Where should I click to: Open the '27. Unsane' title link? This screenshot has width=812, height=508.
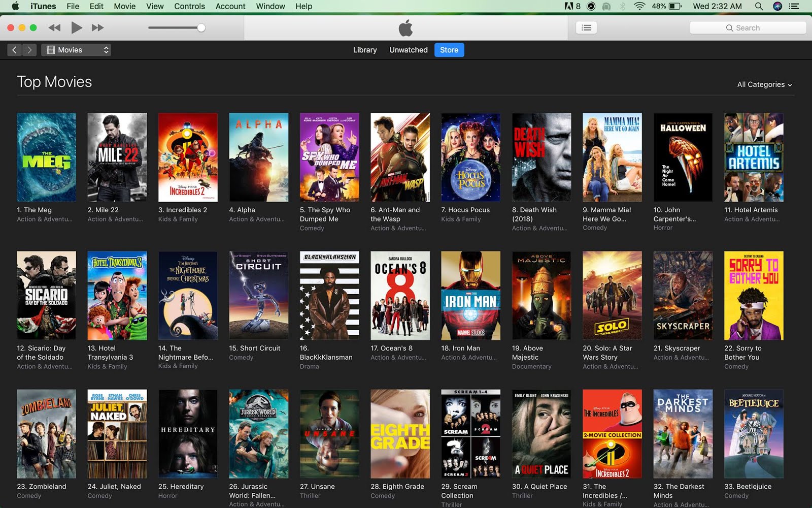[317, 486]
